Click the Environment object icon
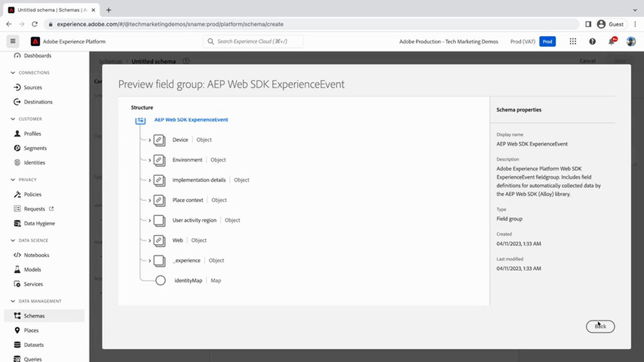 tap(159, 160)
